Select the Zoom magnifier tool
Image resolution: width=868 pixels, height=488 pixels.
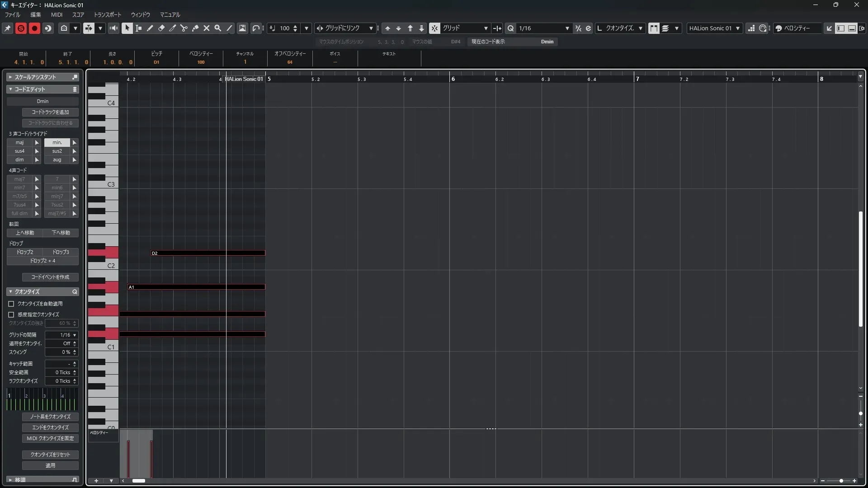tap(218, 28)
